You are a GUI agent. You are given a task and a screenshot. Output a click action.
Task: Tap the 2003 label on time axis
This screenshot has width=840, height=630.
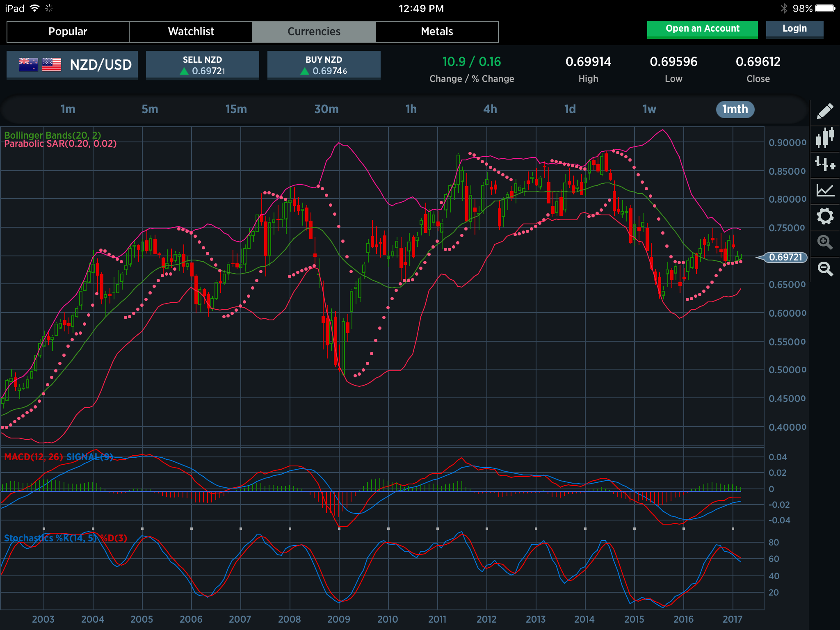pyautogui.click(x=43, y=619)
